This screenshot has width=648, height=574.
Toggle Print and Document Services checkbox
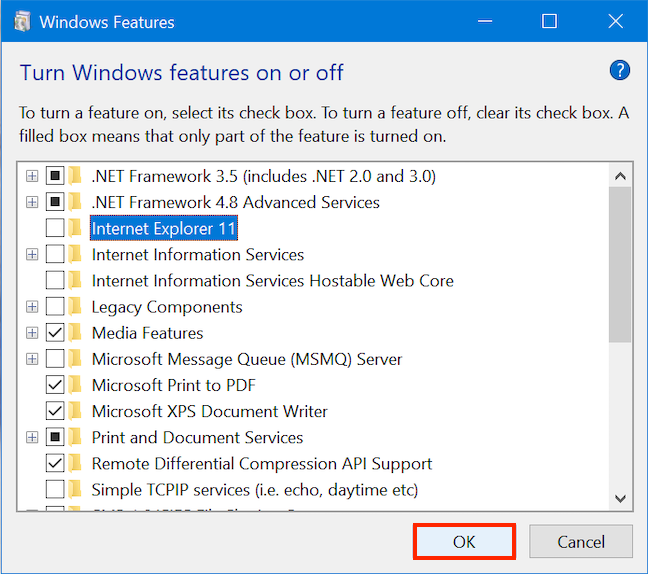(x=55, y=437)
